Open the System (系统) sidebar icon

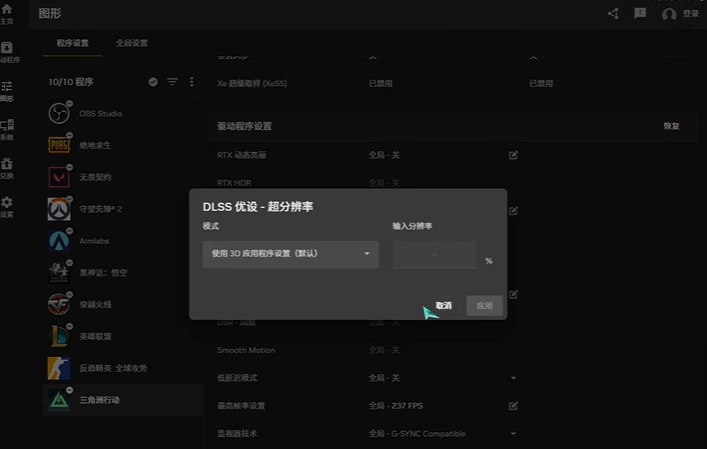(x=7, y=127)
